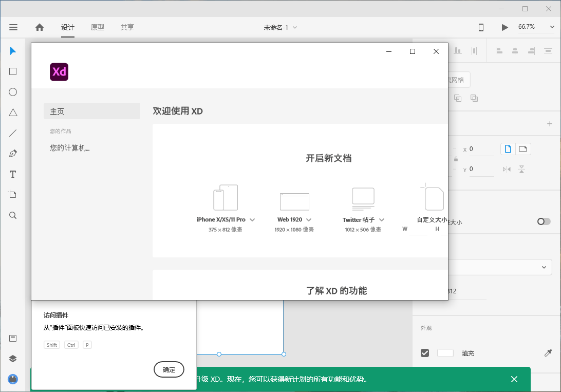The width and height of the screenshot is (561, 392).
Task: Expand iPhone X/XS/11 Pro size options
Action: tap(252, 219)
